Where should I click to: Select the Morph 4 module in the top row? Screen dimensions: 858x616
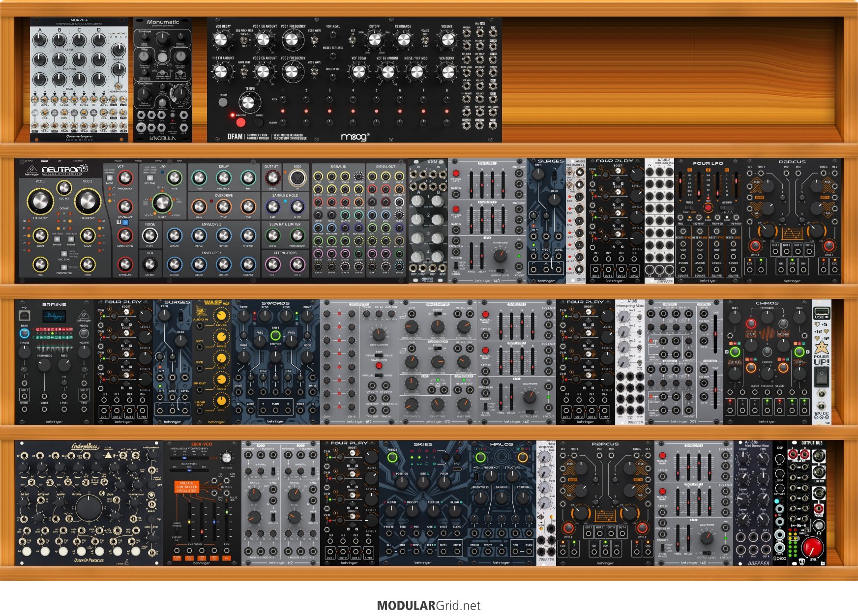point(79,80)
